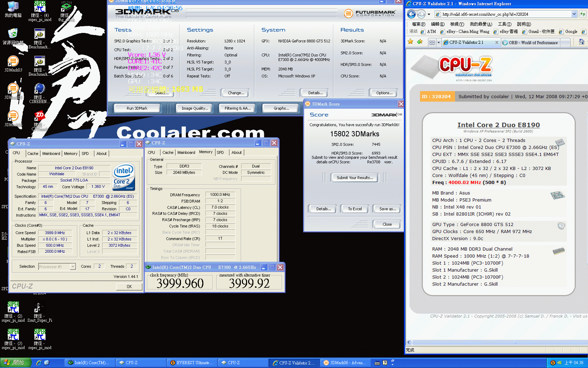This screenshot has height=368, width=588.
Task: Click Internet Explorer's Forward arrow button
Action: [x=421, y=14]
